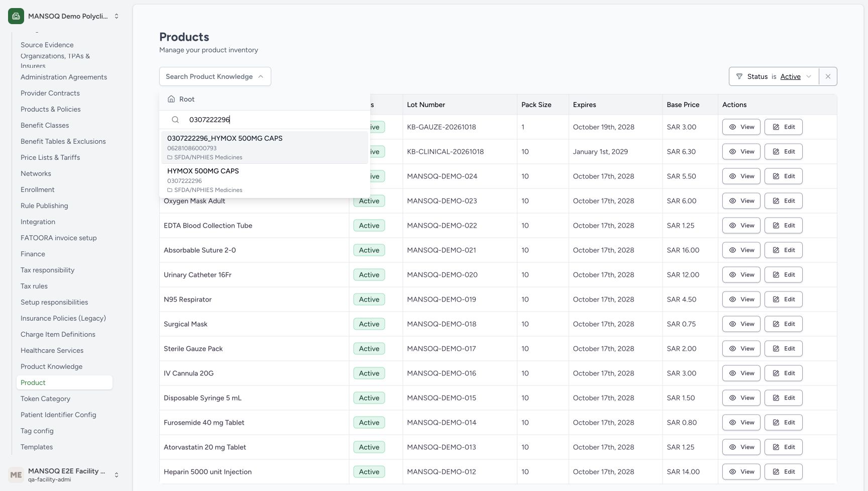
Task: View the Heparin 5000 unit Injection product
Action: pyautogui.click(x=741, y=472)
